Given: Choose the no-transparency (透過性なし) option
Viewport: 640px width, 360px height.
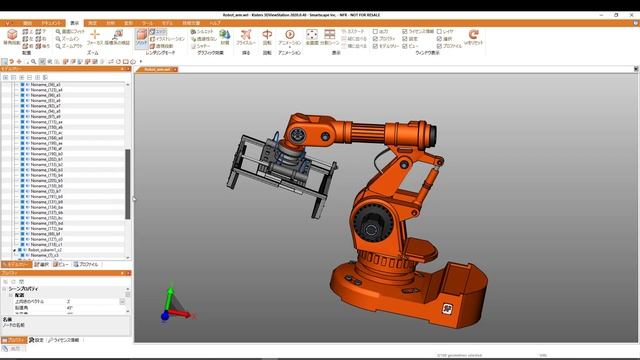Looking at the screenshot, I should (204, 39).
